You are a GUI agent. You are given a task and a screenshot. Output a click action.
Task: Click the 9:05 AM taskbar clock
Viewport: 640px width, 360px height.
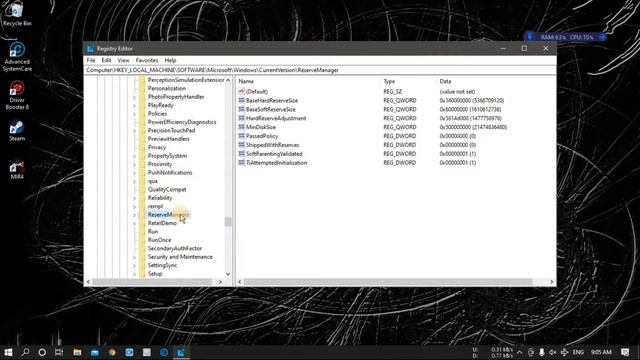click(x=601, y=352)
